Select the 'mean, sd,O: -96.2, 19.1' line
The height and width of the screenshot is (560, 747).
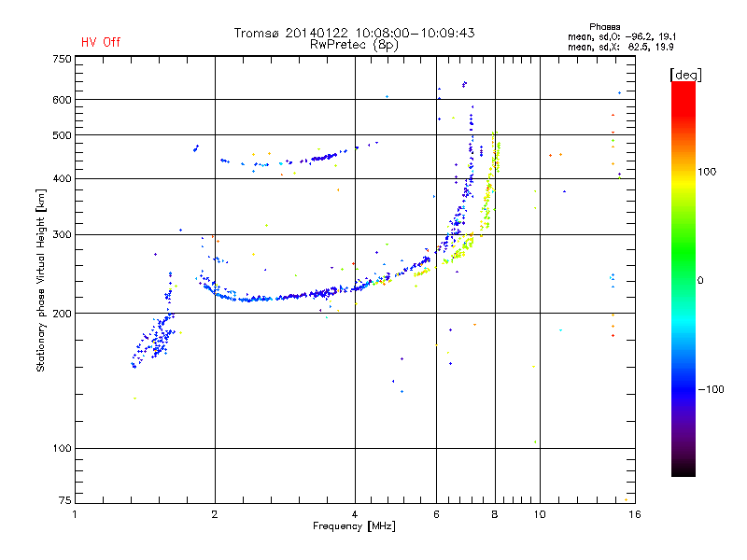click(622, 37)
